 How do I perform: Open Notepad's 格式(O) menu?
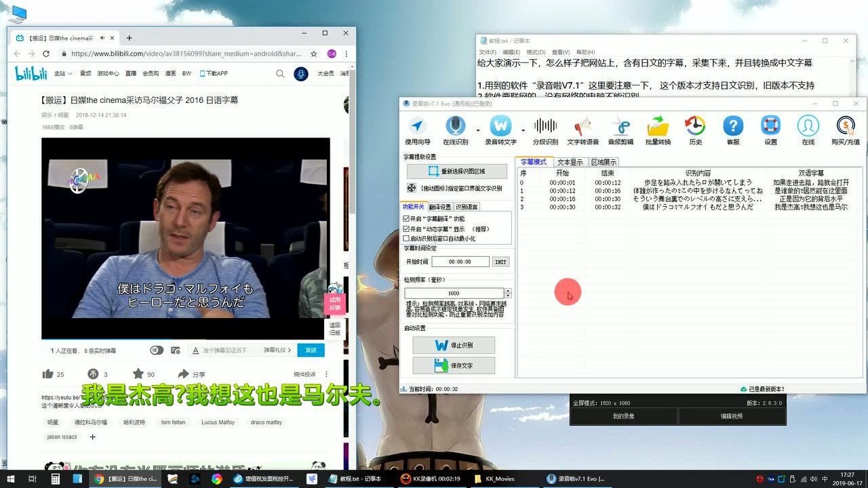point(536,52)
